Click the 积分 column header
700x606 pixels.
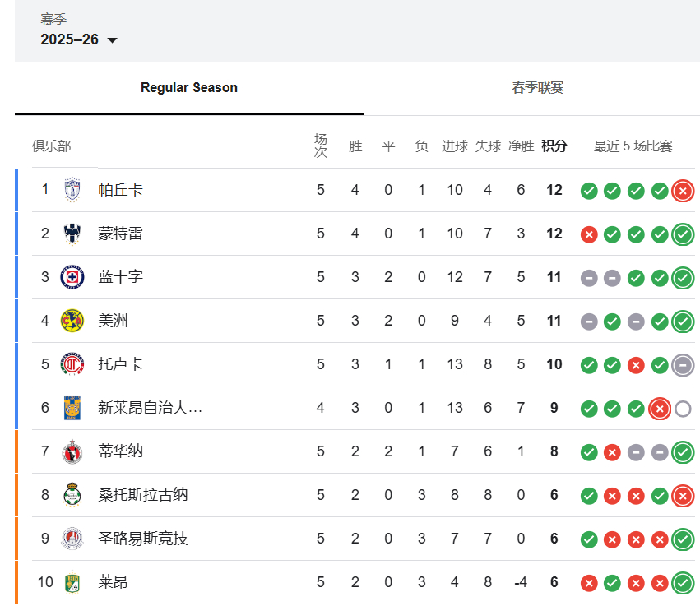coord(554,146)
